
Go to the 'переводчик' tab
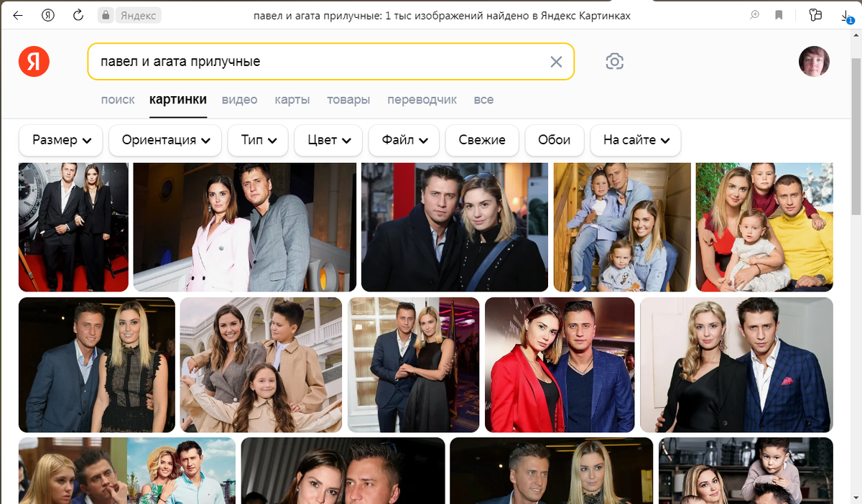coord(422,100)
